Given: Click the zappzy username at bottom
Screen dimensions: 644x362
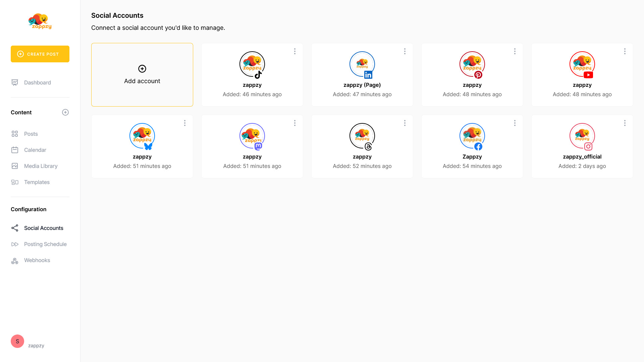Looking at the screenshot, I should click(x=36, y=346).
